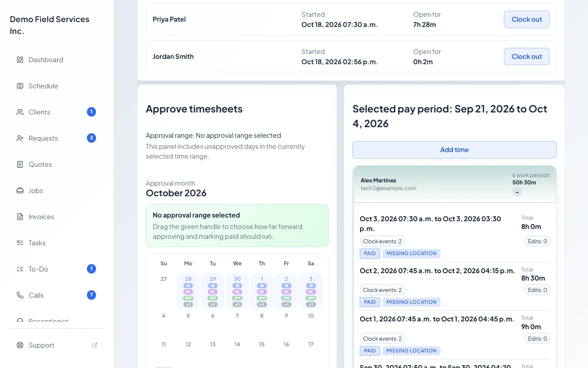Screen dimensions: 588x368
Task: Click 'Clock events: 2' on the Oct 3 entry
Action: [x=382, y=241]
